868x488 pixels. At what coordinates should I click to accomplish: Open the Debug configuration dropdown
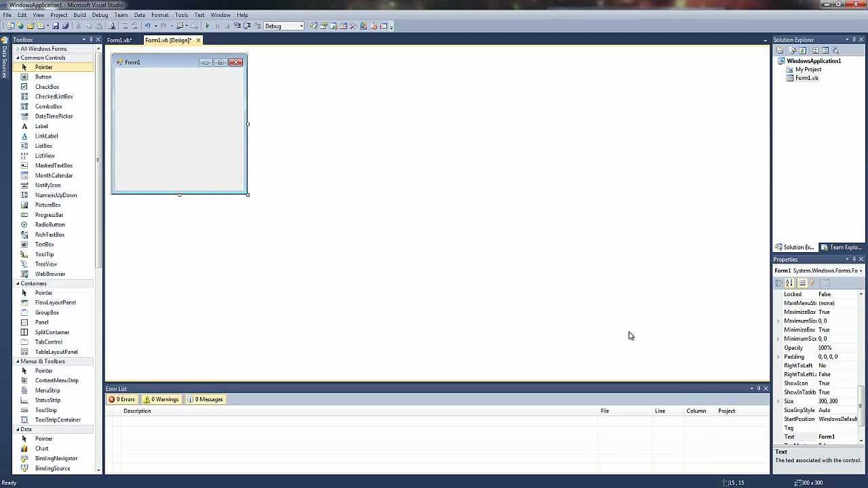pos(302,26)
